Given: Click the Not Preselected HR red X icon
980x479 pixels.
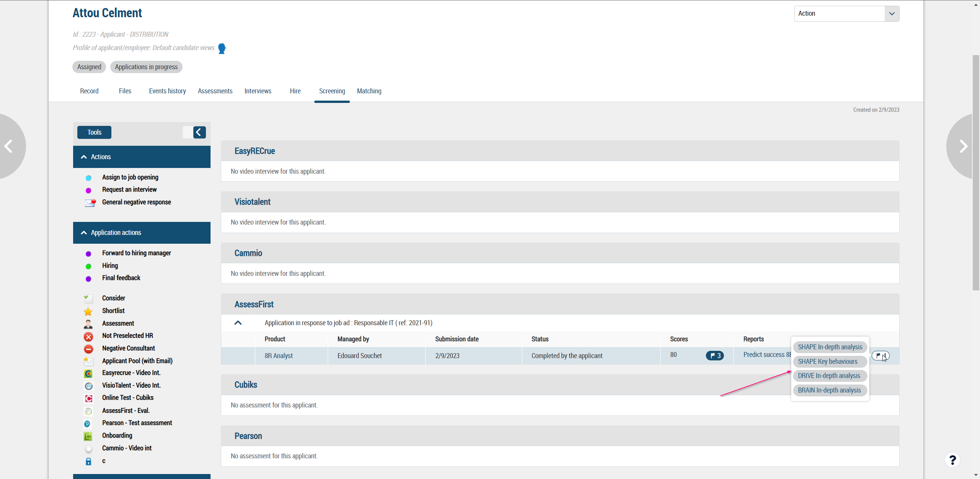Looking at the screenshot, I should tap(88, 336).
